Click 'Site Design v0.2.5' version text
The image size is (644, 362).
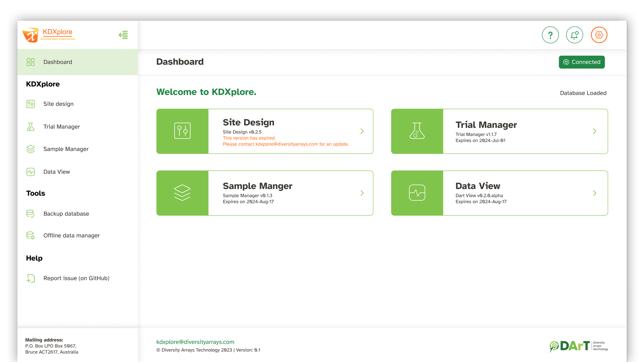(x=242, y=132)
